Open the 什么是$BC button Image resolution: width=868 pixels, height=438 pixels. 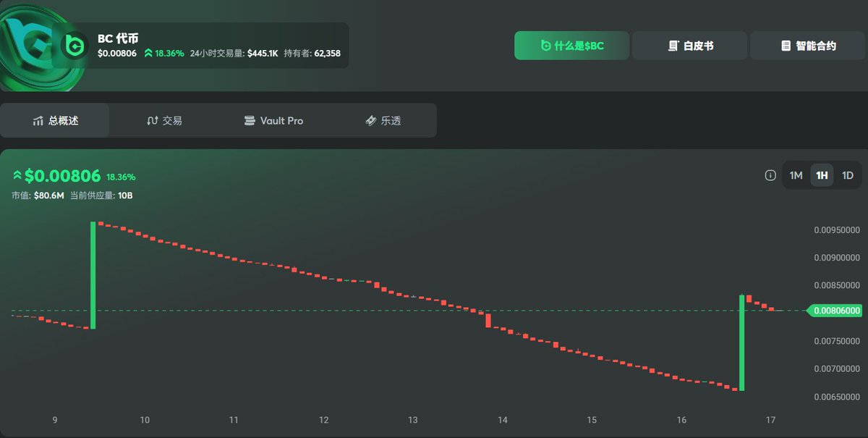pyautogui.click(x=572, y=46)
